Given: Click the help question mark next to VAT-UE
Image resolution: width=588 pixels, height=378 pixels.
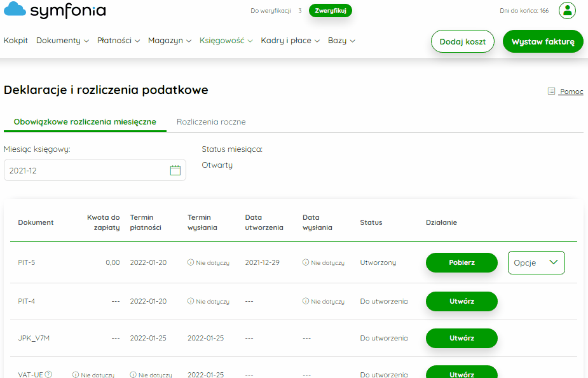Looking at the screenshot, I should 48,374.
